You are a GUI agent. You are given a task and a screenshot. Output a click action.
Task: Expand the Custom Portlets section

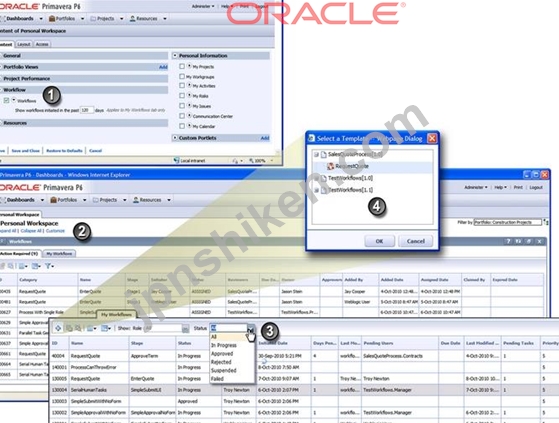[175, 138]
